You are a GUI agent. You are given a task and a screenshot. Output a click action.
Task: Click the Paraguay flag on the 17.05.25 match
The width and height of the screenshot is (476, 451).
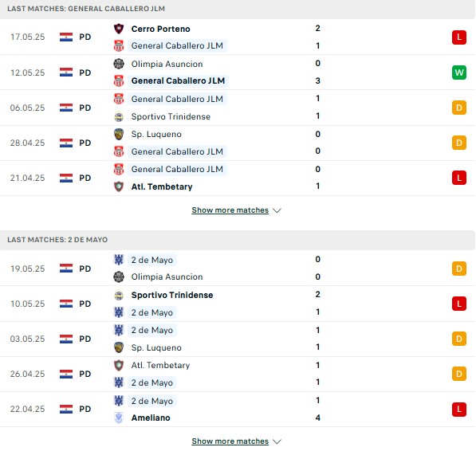pos(66,37)
